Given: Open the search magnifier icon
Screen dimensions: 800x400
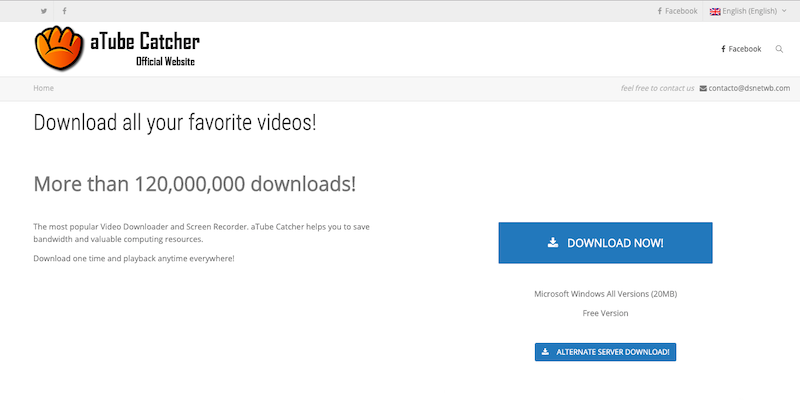Looking at the screenshot, I should (x=779, y=49).
